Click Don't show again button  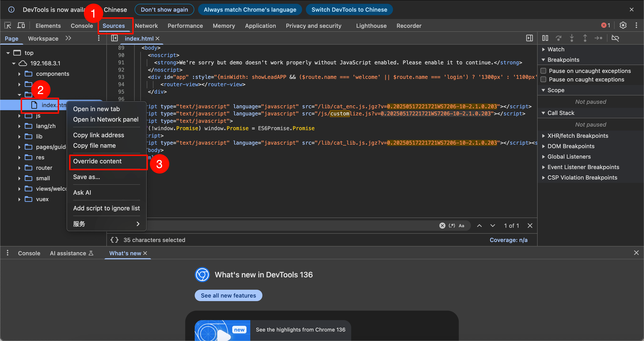[164, 9]
